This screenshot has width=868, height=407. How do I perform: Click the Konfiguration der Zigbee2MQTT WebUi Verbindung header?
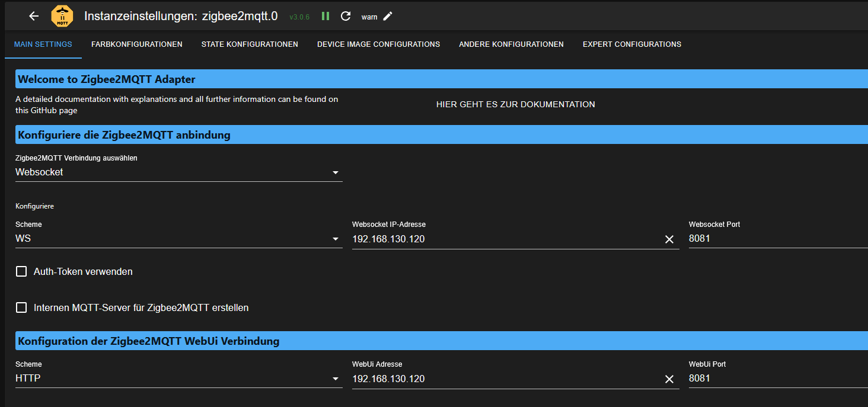[x=442, y=341]
